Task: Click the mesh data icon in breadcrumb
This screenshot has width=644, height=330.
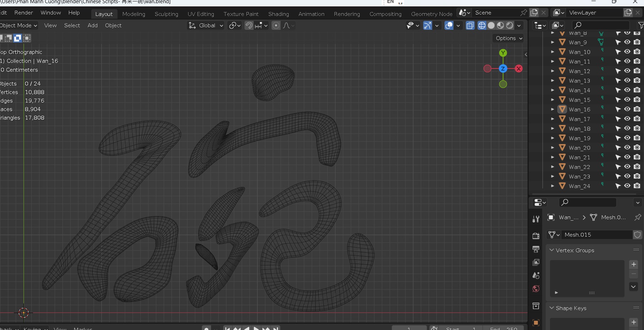Action: pos(594,217)
